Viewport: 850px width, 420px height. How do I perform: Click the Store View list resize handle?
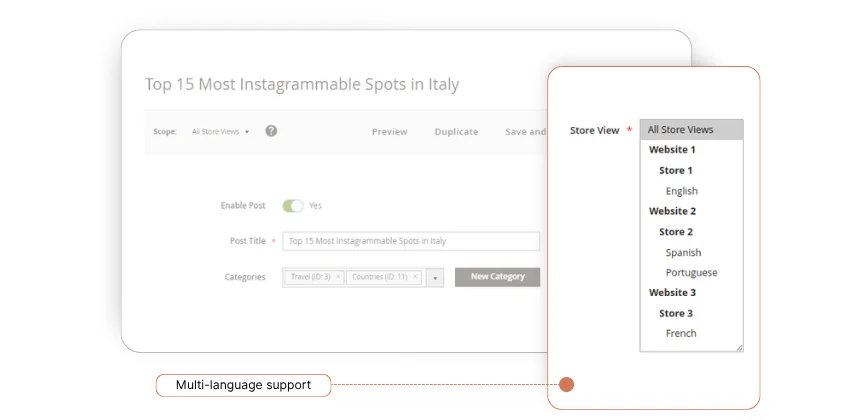coord(739,348)
